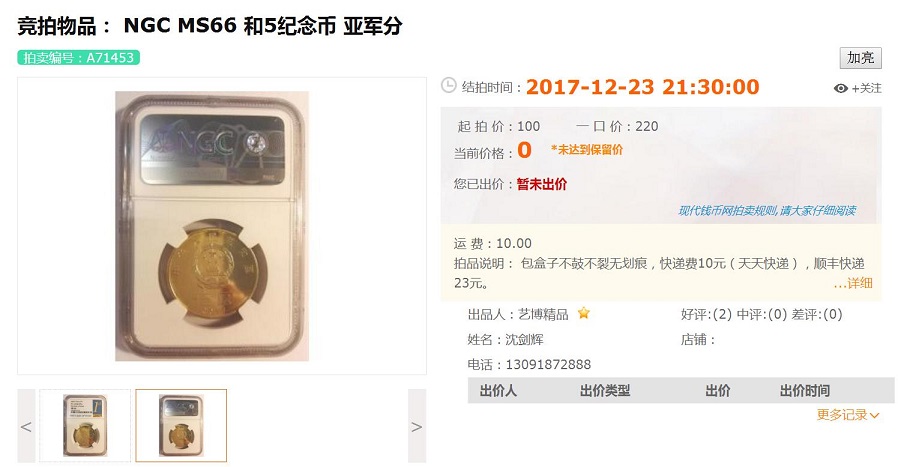Screen dimensions: 898x467
Task: Click the clock icon beside 结拍时间
Action: click(x=448, y=85)
